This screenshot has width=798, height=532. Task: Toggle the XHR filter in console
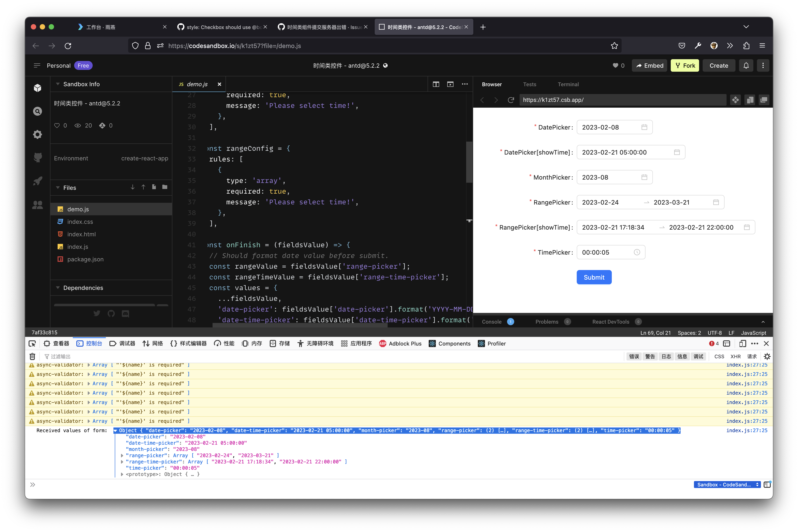[735, 356]
